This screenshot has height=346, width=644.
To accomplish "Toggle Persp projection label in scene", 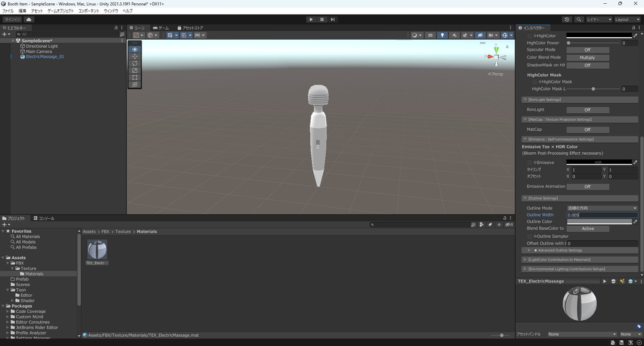I will point(496,74).
